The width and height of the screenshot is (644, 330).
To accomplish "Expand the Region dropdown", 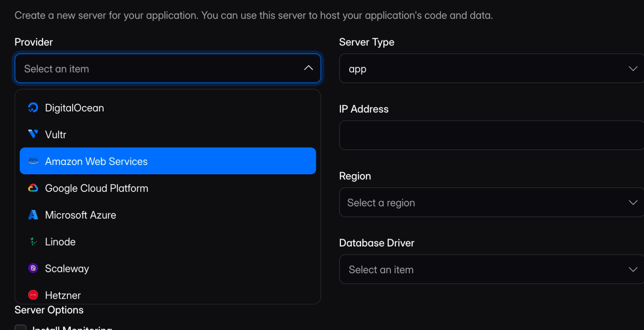I will pos(491,202).
